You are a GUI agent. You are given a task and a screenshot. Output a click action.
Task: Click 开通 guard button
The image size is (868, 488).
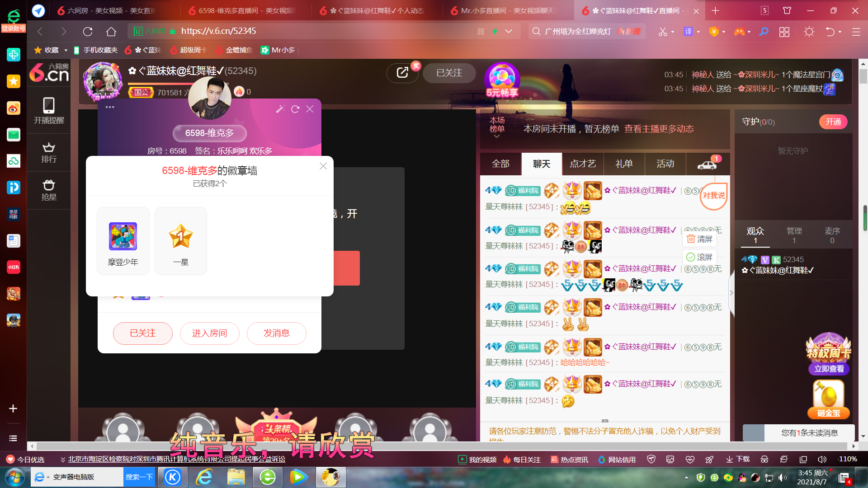coord(833,122)
